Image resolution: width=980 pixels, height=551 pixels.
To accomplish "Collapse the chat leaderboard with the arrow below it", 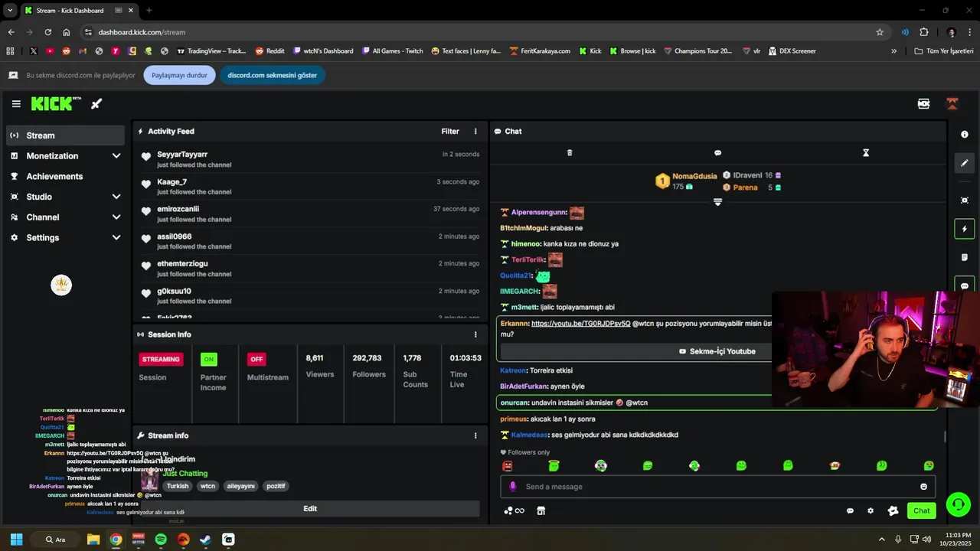I will pyautogui.click(x=717, y=202).
